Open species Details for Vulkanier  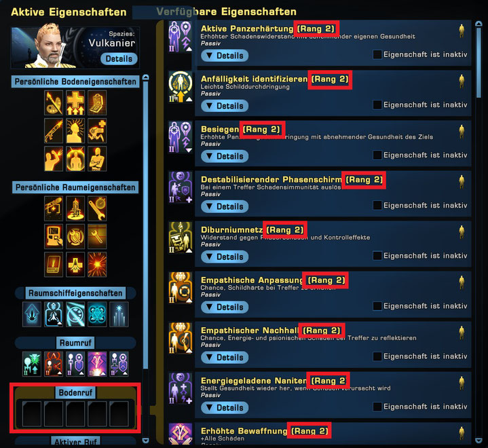pos(119,59)
